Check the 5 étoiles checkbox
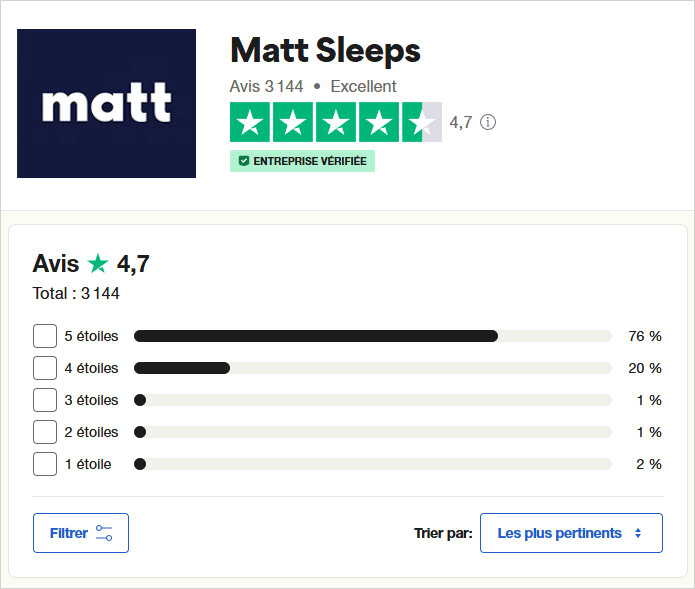The image size is (695, 589). coord(45,336)
